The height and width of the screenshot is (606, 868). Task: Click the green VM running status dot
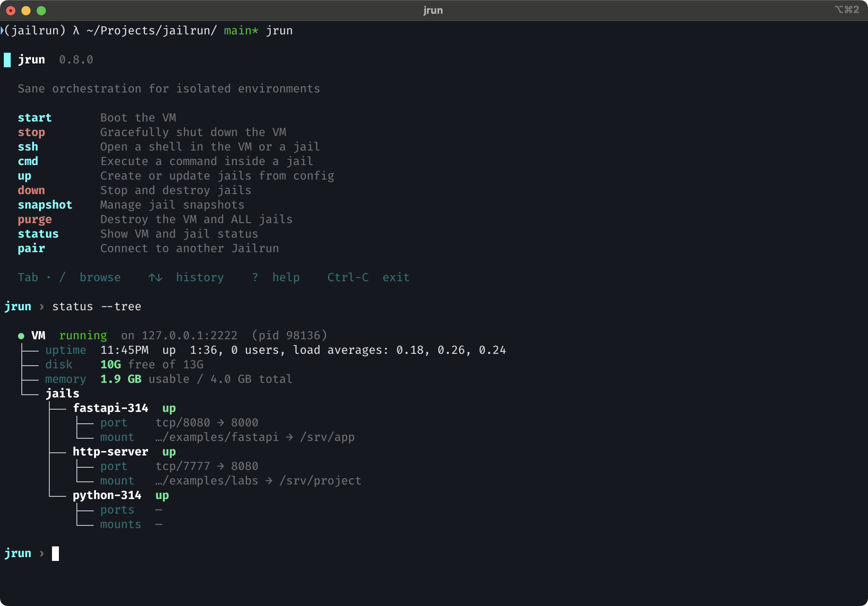pos(21,336)
